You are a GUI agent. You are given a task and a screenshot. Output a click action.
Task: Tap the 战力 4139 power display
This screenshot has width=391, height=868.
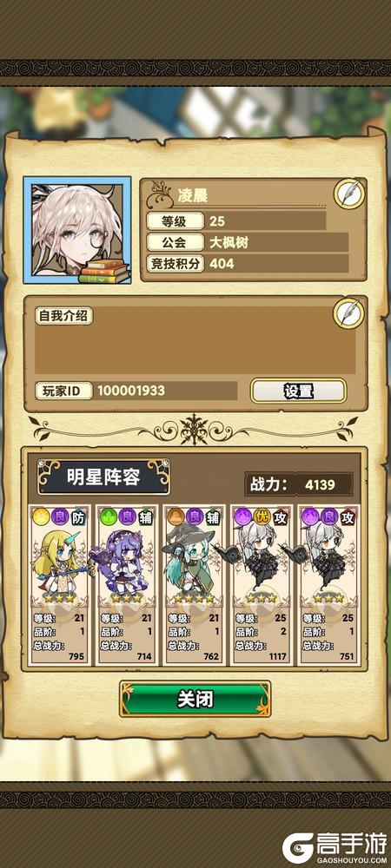tap(299, 485)
